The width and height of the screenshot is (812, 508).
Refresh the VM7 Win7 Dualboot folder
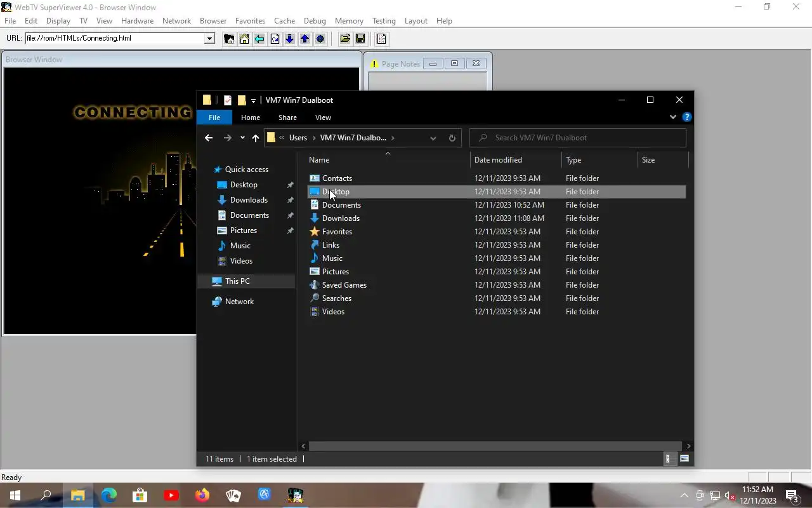(x=452, y=138)
